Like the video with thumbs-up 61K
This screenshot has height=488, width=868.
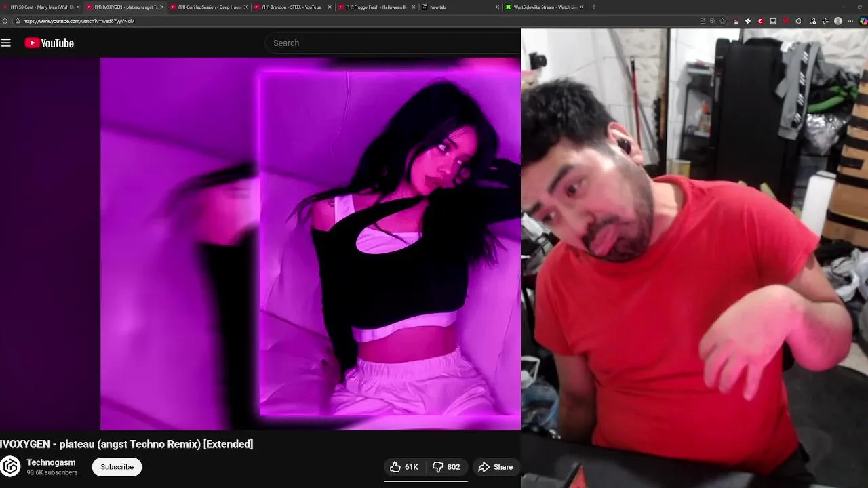pos(403,467)
